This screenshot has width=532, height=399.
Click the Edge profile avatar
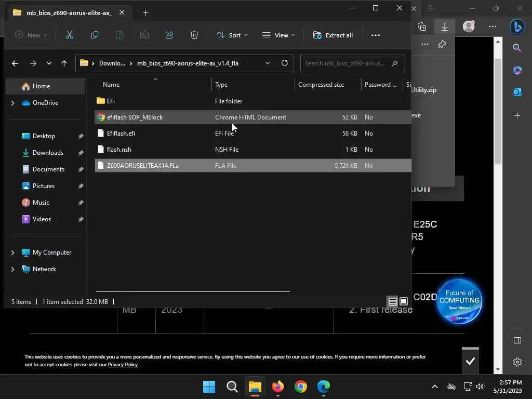coord(469,26)
